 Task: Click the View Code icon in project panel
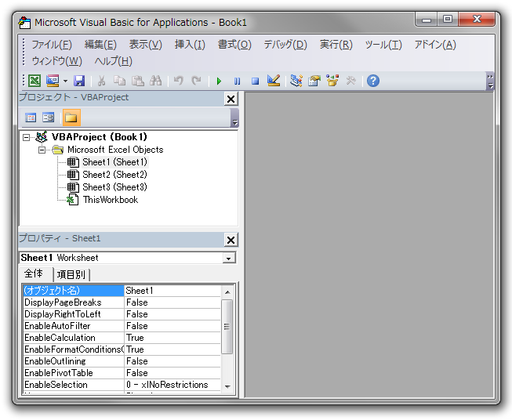(x=31, y=118)
